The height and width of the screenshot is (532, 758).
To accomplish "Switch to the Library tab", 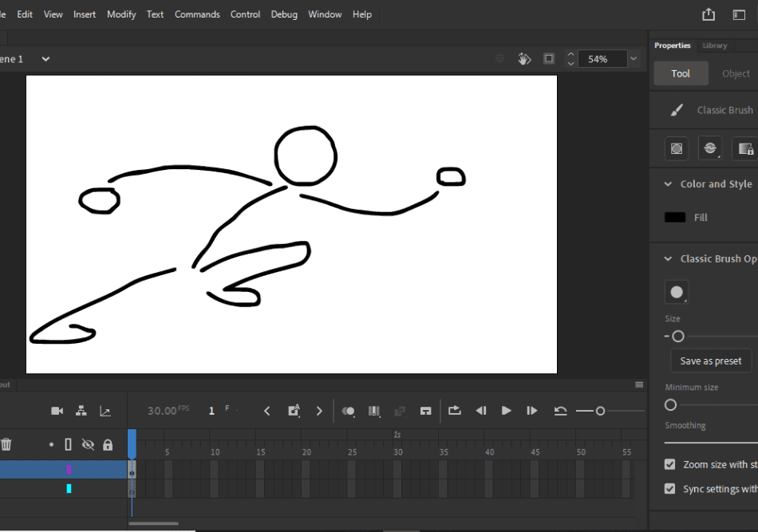I will (x=714, y=45).
